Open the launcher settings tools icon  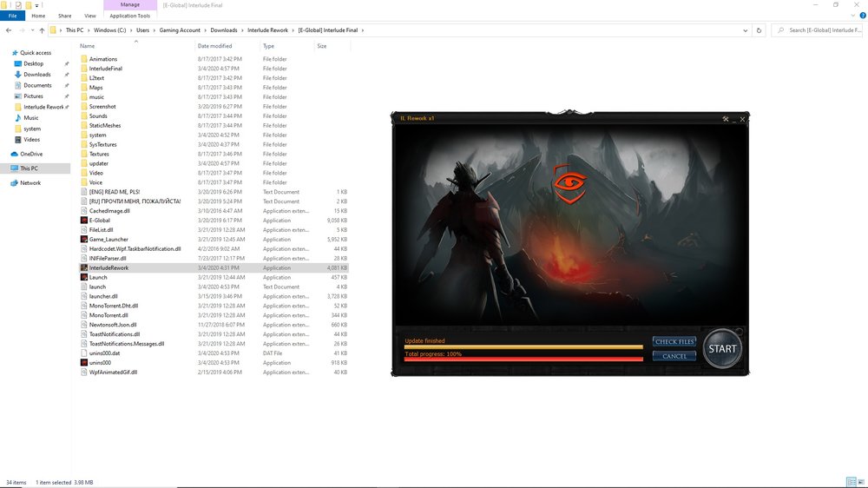(x=725, y=119)
